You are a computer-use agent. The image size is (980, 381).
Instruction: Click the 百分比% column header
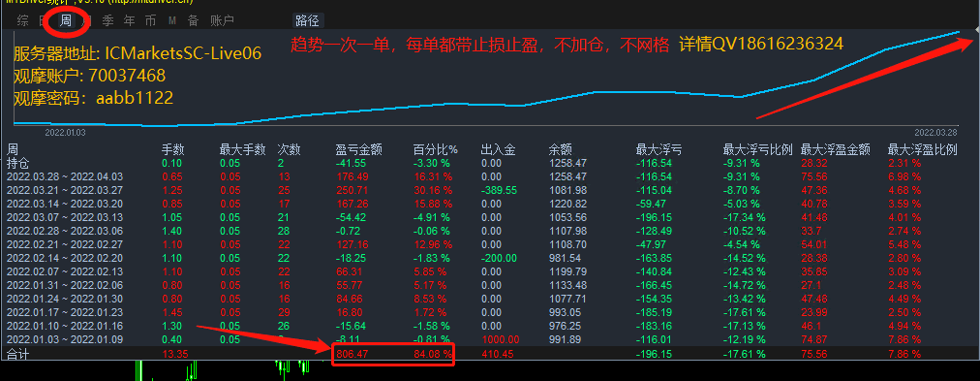click(436, 149)
